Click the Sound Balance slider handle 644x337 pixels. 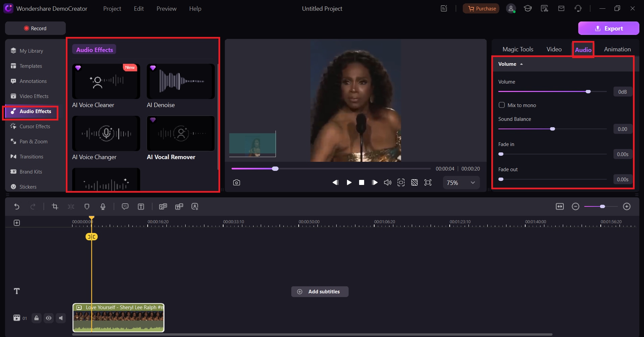click(552, 129)
